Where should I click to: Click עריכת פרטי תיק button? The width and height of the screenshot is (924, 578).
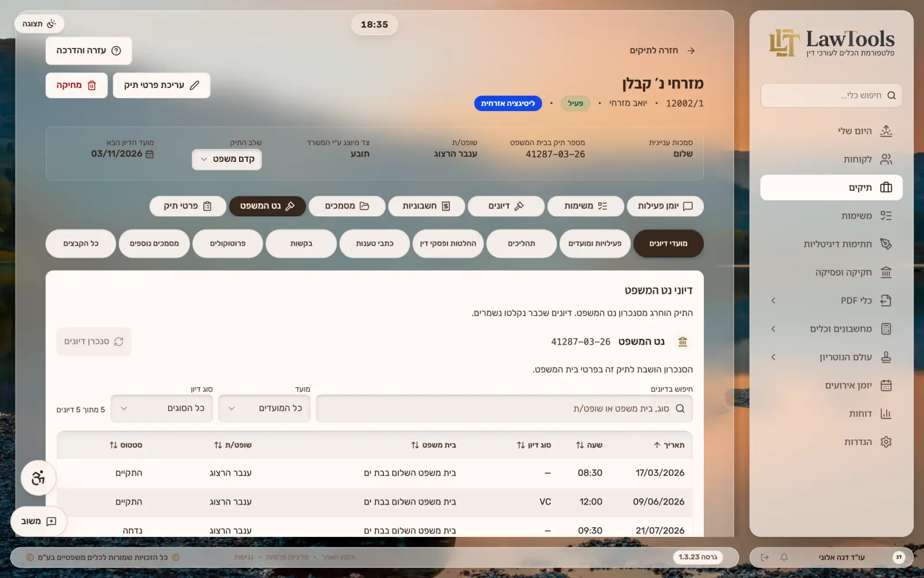tap(162, 85)
